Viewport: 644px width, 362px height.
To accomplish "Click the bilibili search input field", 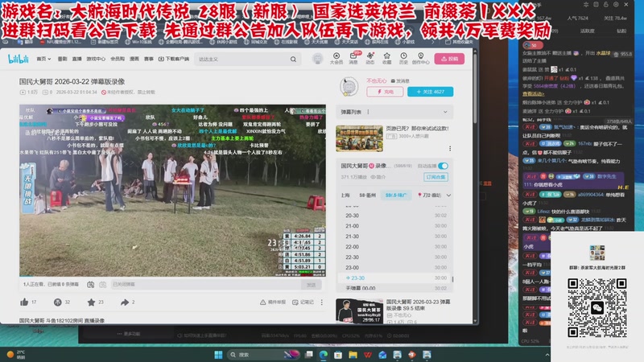I will pyautogui.click(x=242, y=59).
